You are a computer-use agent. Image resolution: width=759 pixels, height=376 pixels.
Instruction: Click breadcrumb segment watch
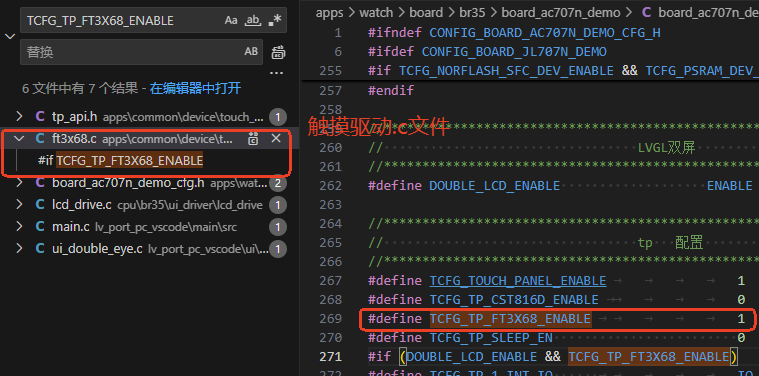[x=377, y=13]
